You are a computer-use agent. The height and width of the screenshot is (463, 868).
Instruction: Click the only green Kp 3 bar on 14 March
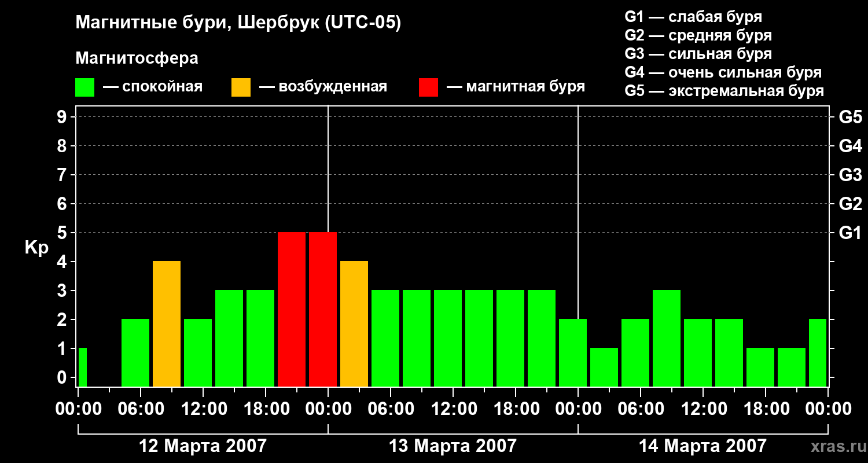tap(667, 338)
